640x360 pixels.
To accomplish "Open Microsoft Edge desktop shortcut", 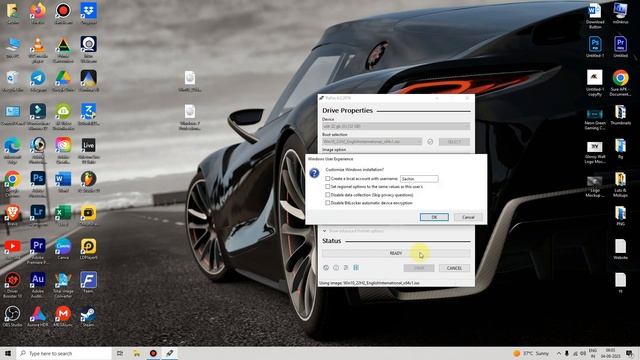I will (13, 149).
